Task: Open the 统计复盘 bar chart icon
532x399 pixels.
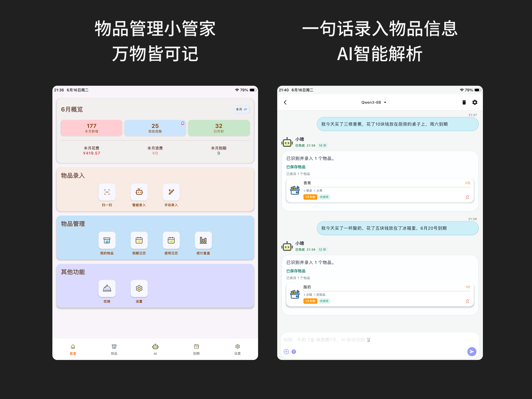Action: 203,240
